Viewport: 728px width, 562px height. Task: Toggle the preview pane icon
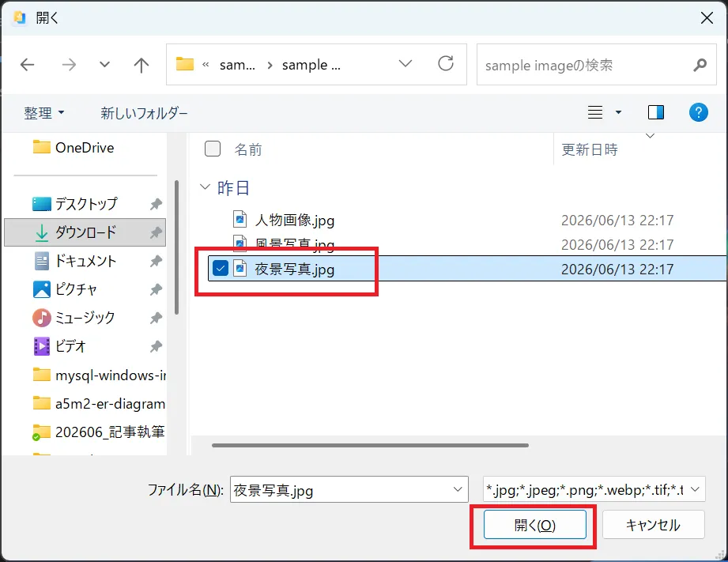[x=656, y=112]
